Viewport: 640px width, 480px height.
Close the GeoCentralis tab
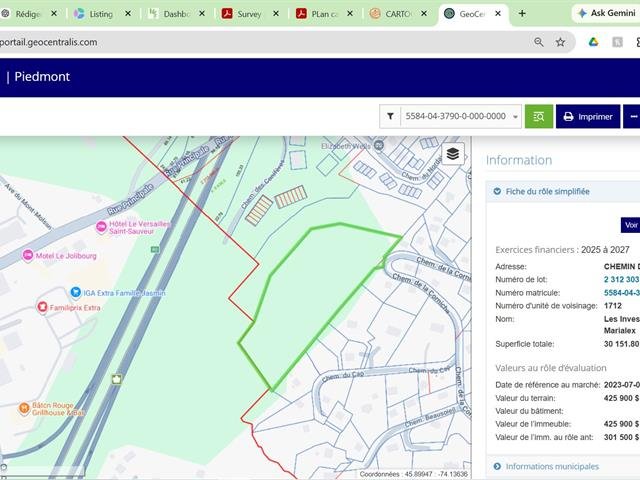[498, 13]
